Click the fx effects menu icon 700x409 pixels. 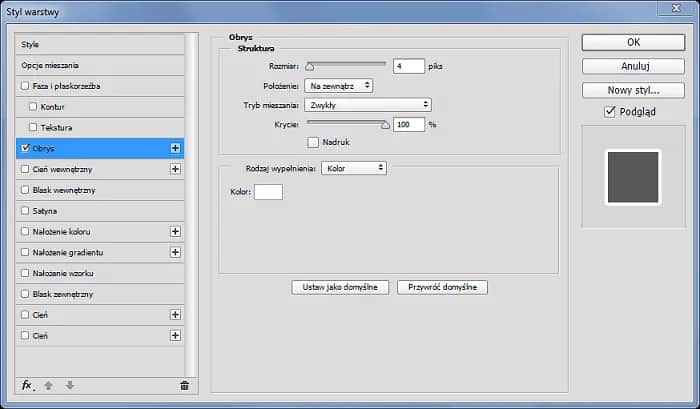pyautogui.click(x=27, y=385)
